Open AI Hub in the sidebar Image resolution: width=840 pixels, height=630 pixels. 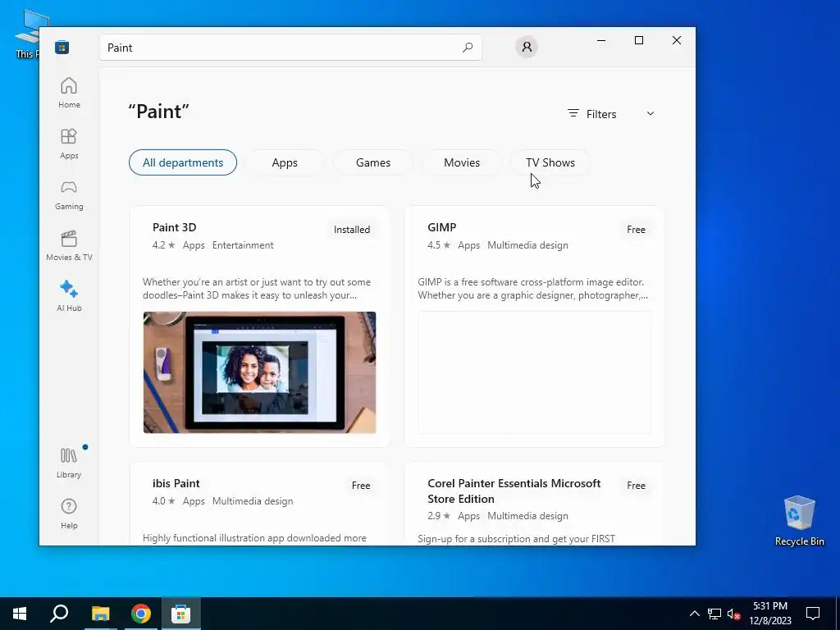pyautogui.click(x=69, y=296)
